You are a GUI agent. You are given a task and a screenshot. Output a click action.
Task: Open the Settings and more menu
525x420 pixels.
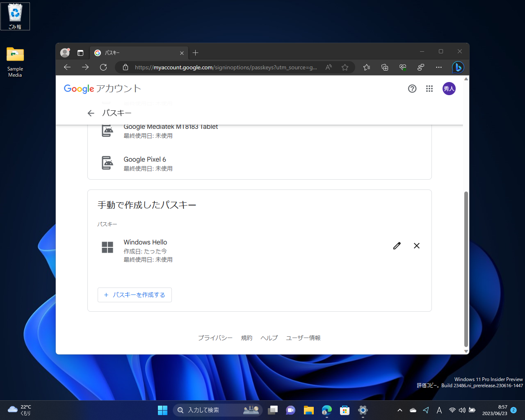point(439,67)
